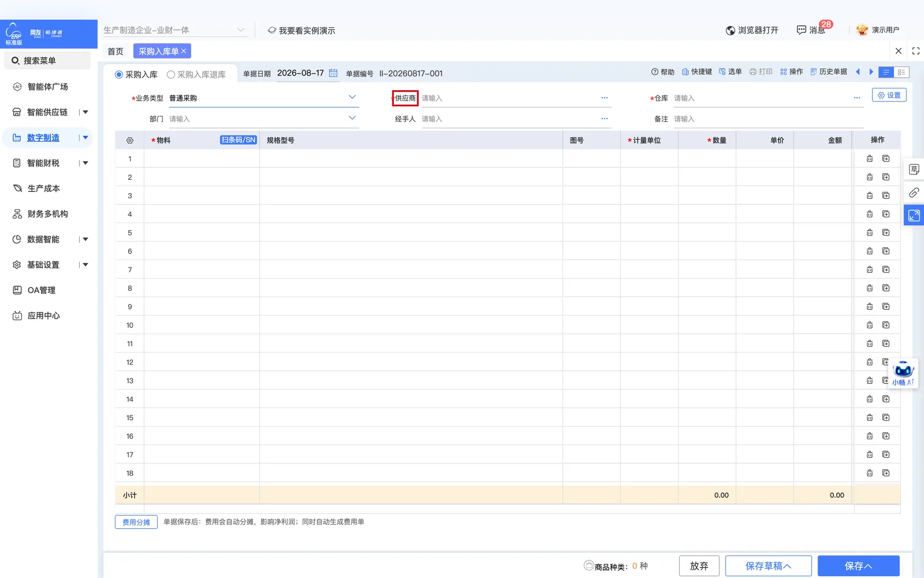Open the 小畅 AI assistant
This screenshot has width=924, height=578.
pos(903,373)
